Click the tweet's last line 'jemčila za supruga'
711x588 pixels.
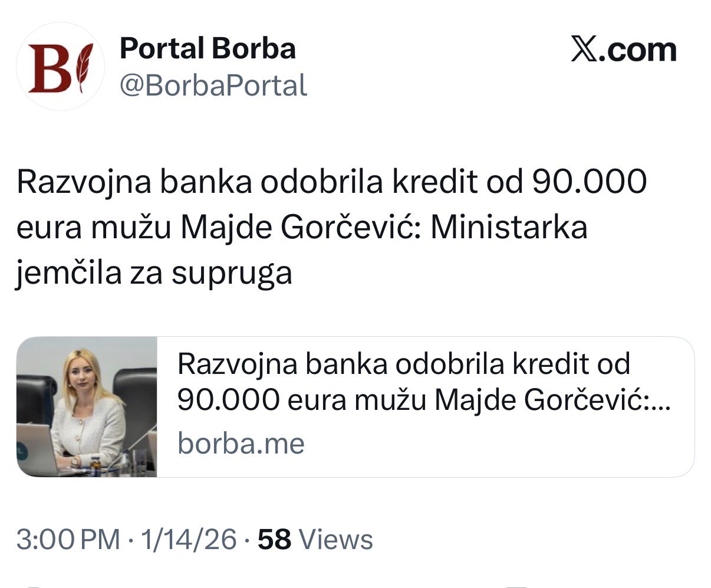point(154,274)
